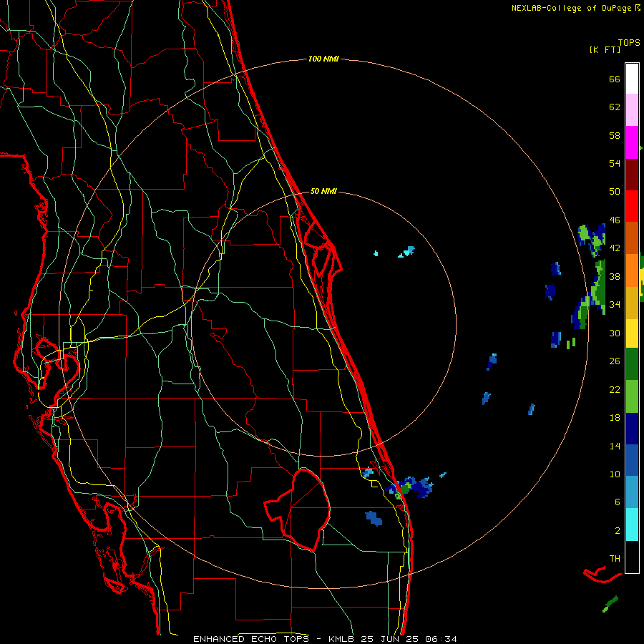Pick the cyan 10 kft legend swatch
644x644 pixels.
[x=632, y=525]
